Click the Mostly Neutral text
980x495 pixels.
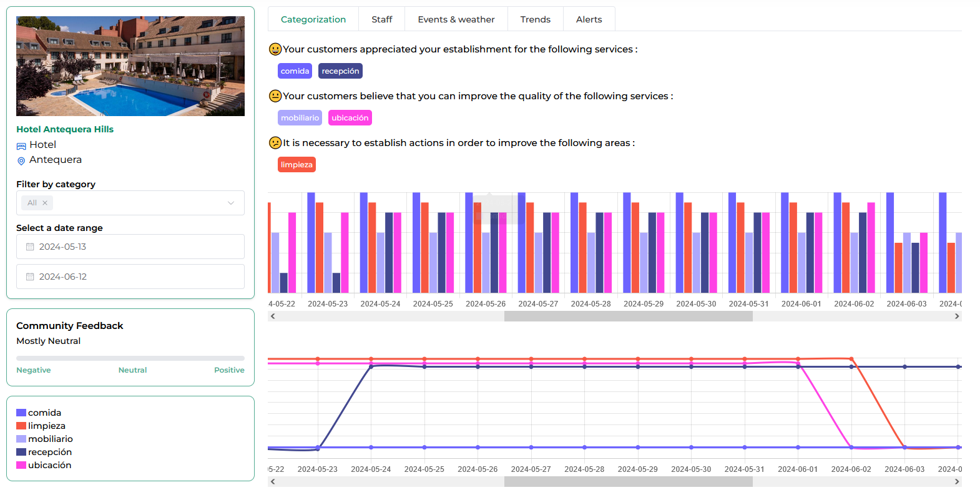49,341
